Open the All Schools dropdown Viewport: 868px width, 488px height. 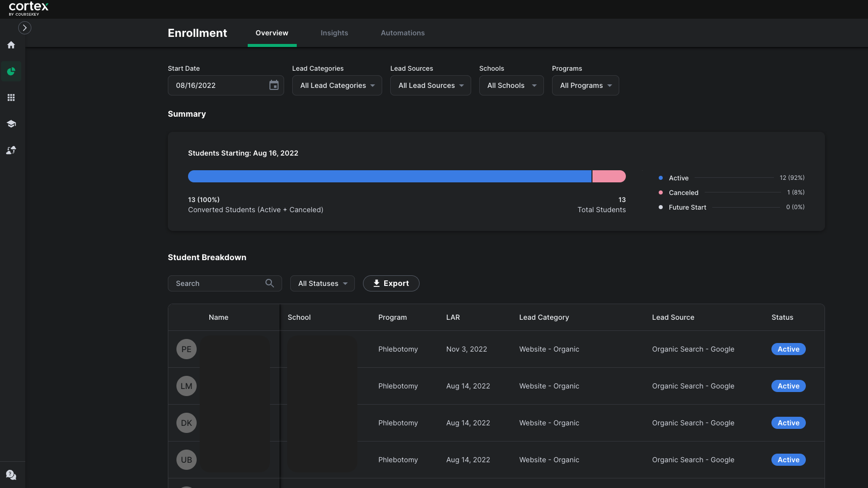512,85
